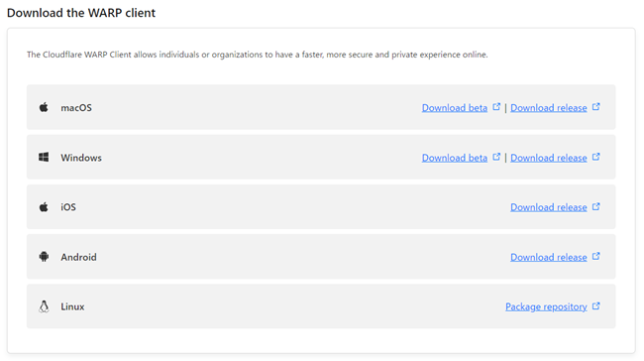The image size is (644, 361).
Task: Open the Android Download release link
Action: pos(548,257)
